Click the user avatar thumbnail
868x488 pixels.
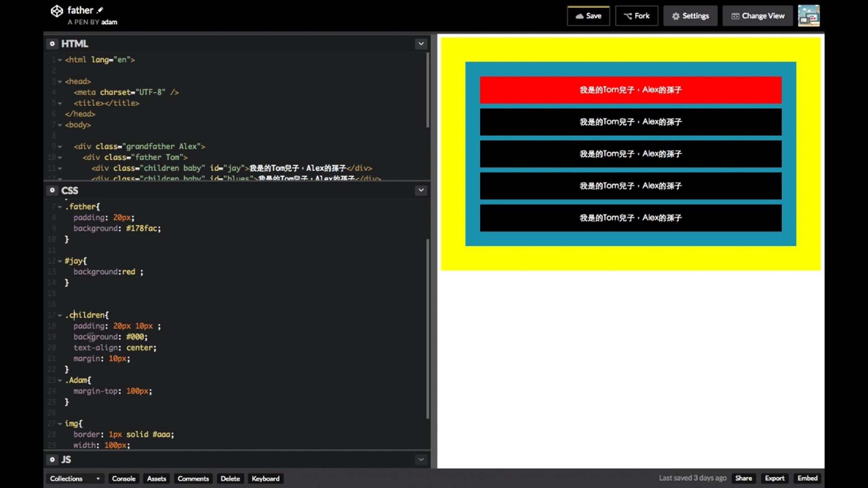tap(808, 16)
